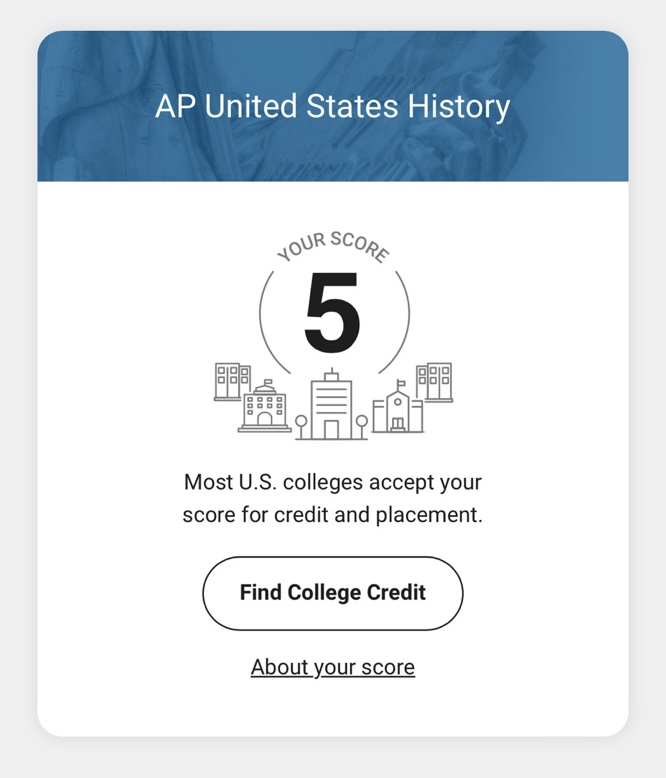Click the white score card body
Screen dimensions: 666x778
[x=333, y=458]
